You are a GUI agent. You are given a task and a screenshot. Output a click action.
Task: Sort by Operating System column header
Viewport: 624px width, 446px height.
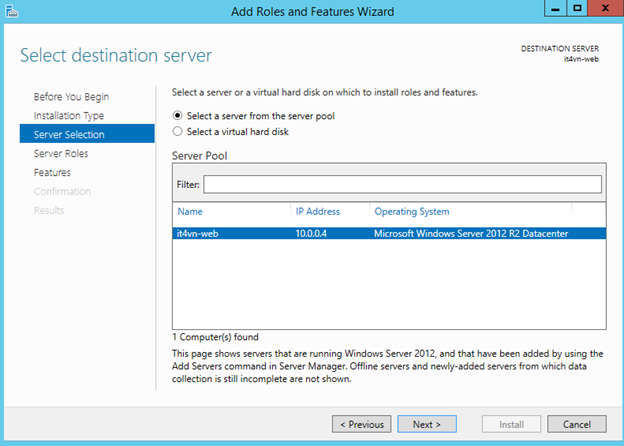411,212
